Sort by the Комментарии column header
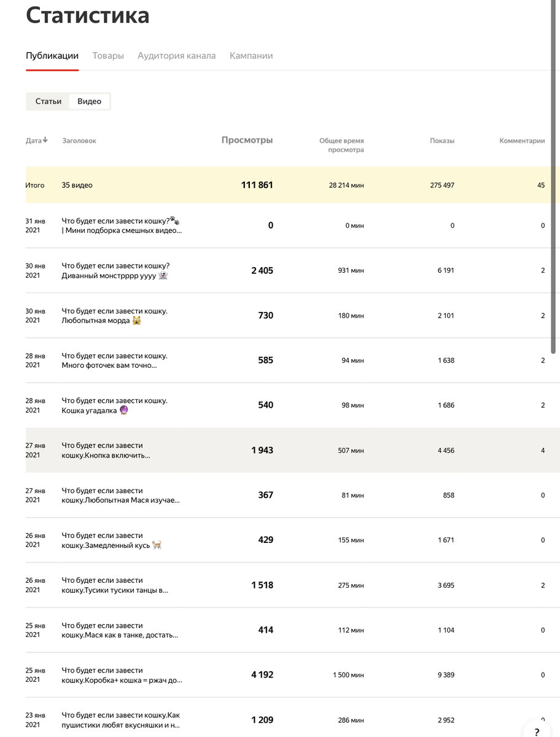 pos(522,141)
